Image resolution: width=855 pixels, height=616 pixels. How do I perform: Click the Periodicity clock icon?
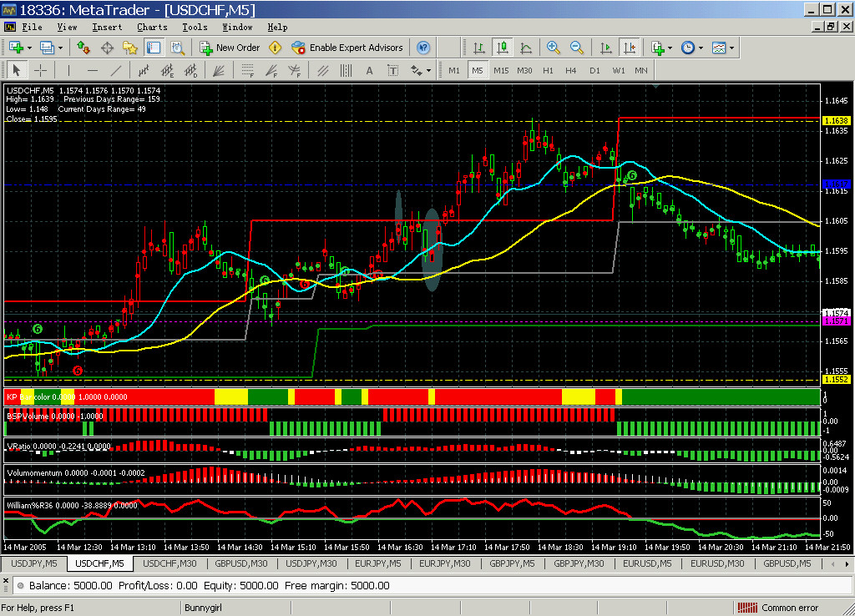point(688,48)
